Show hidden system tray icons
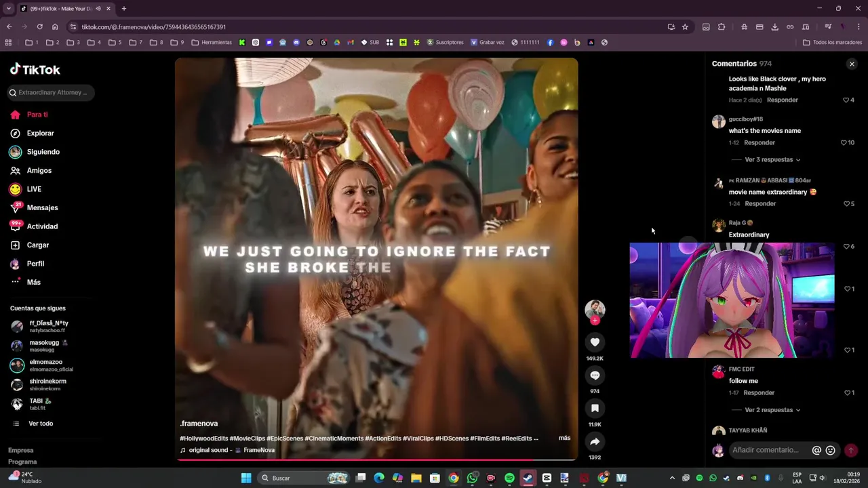 pos(672,479)
